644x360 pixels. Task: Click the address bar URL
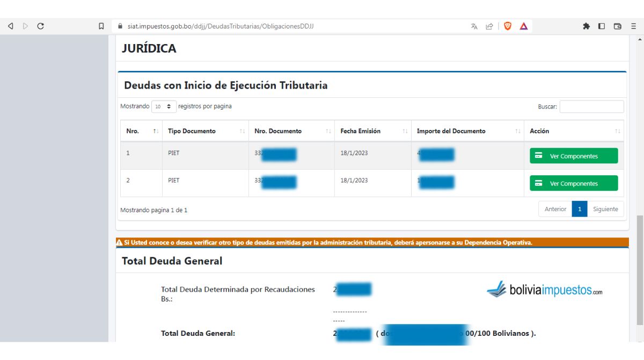221,26
